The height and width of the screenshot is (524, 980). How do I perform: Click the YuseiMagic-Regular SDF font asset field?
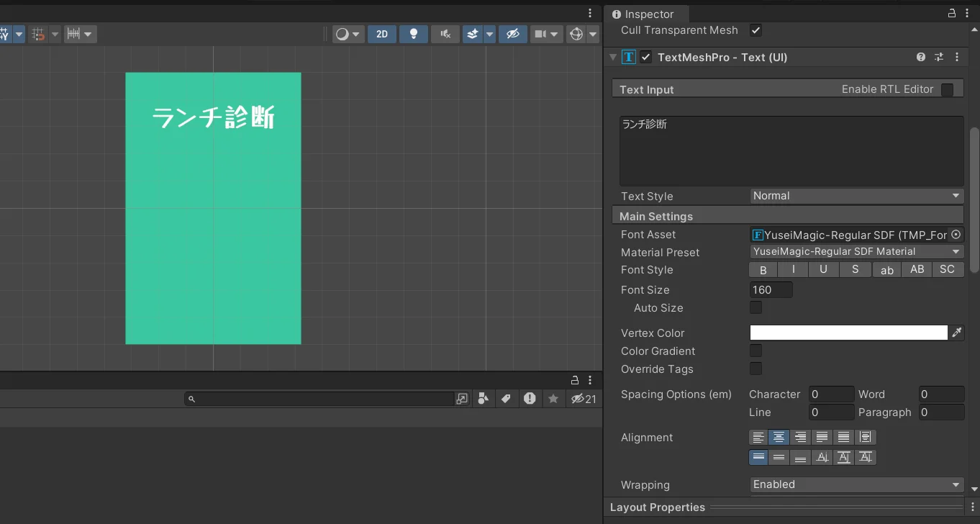coord(850,235)
